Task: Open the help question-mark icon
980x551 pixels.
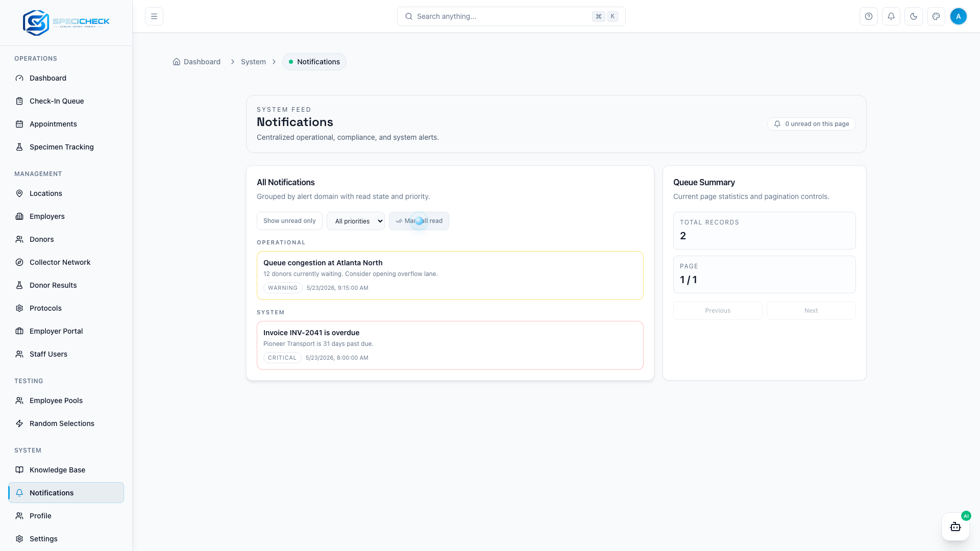Action: (x=869, y=16)
